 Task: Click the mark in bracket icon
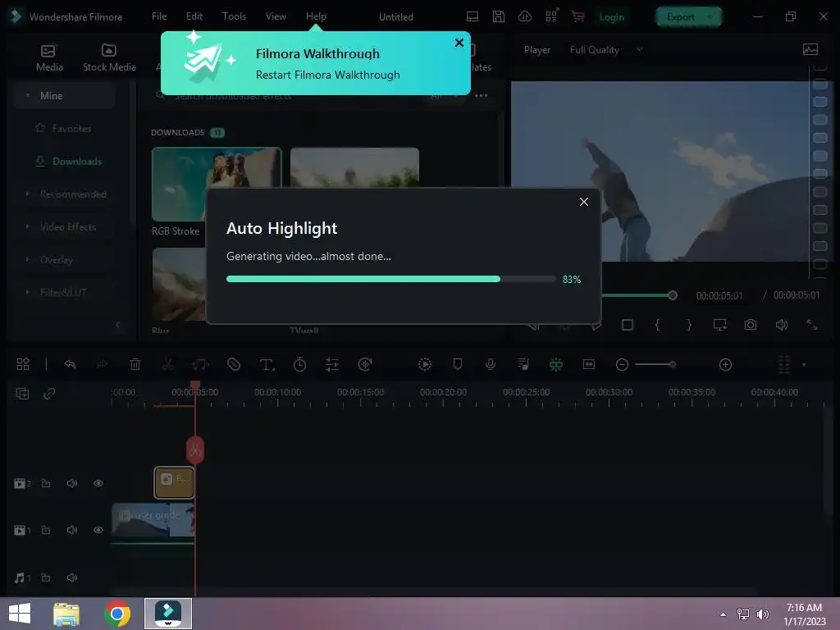658,325
